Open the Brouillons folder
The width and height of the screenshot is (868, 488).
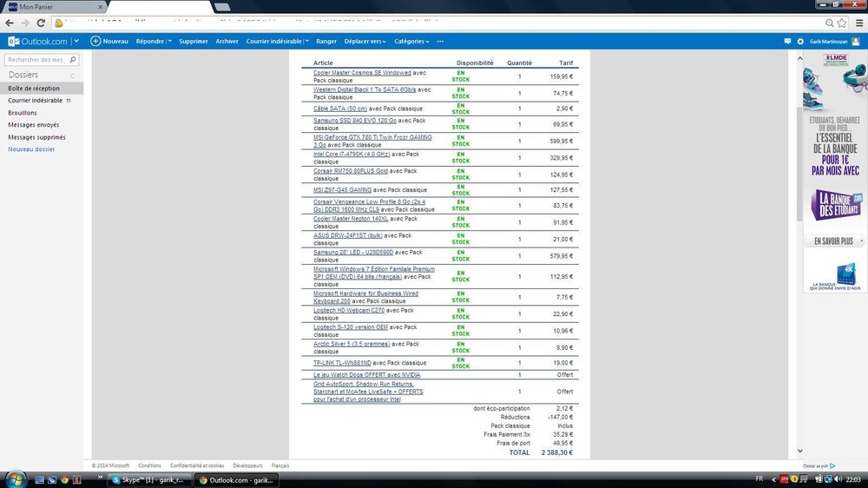[x=23, y=113]
